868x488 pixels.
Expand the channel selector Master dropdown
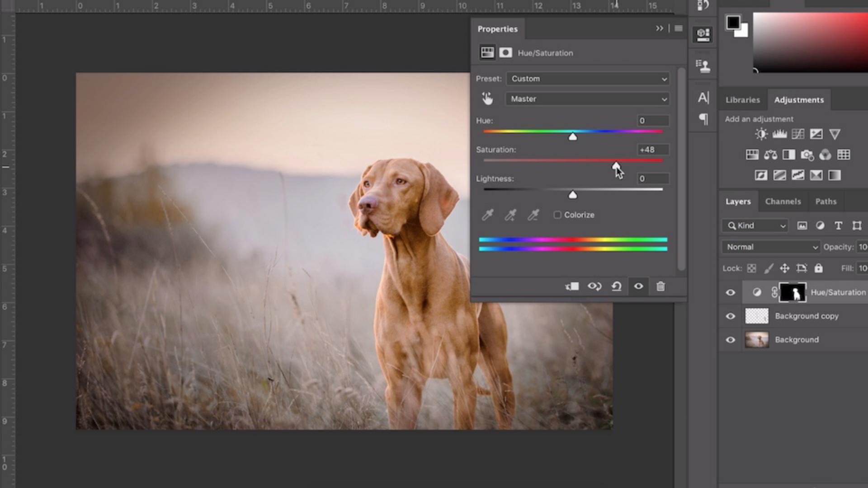point(587,99)
